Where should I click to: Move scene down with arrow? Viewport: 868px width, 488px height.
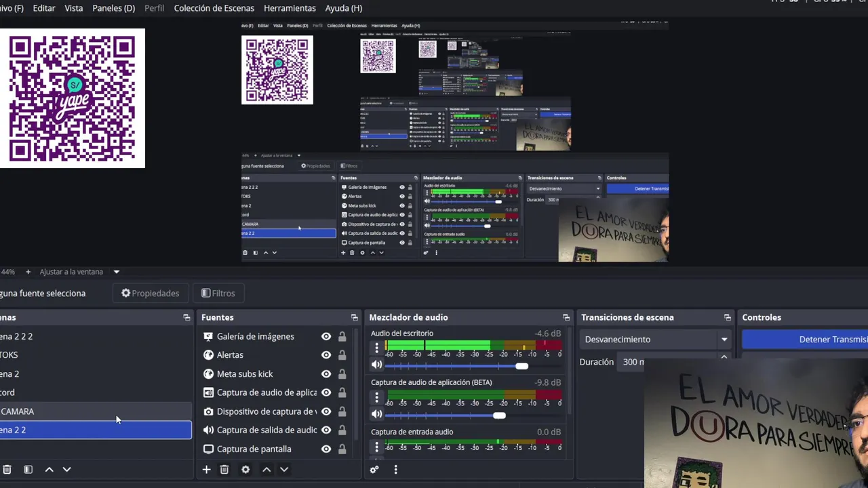click(66, 469)
